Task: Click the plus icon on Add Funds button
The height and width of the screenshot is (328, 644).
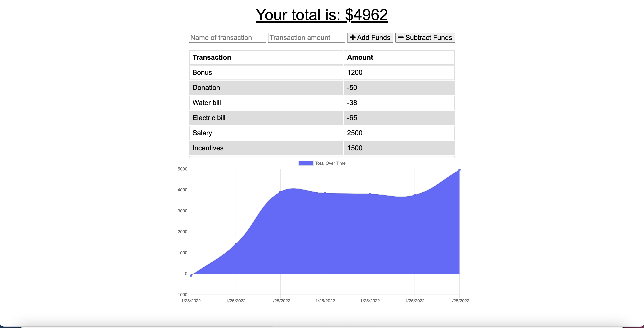Action: (x=353, y=38)
